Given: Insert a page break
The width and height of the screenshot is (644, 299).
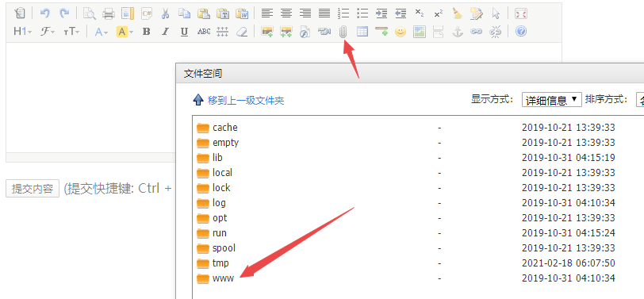Looking at the screenshot, I should tap(439, 32).
